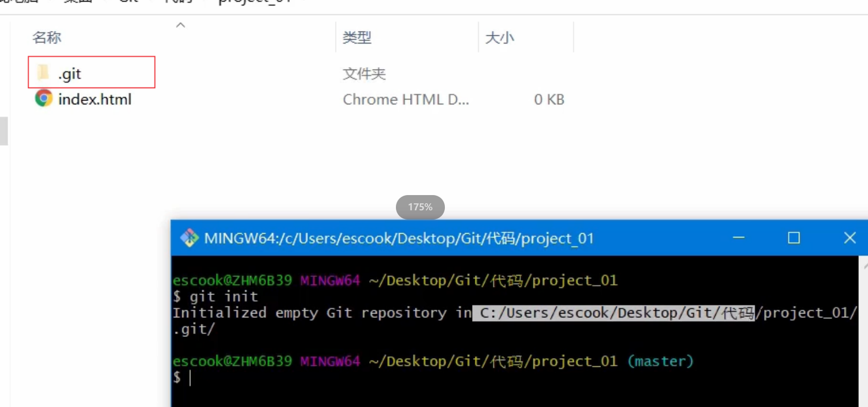Click the "Chrome HTML D..." type cell
Image resolution: width=868 pixels, height=407 pixels.
[405, 99]
